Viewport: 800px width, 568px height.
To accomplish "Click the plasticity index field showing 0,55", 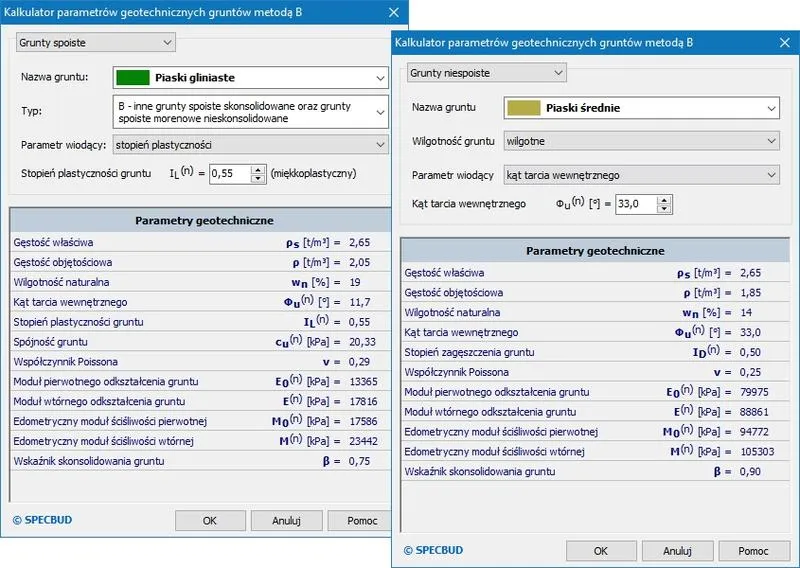I will [x=229, y=173].
